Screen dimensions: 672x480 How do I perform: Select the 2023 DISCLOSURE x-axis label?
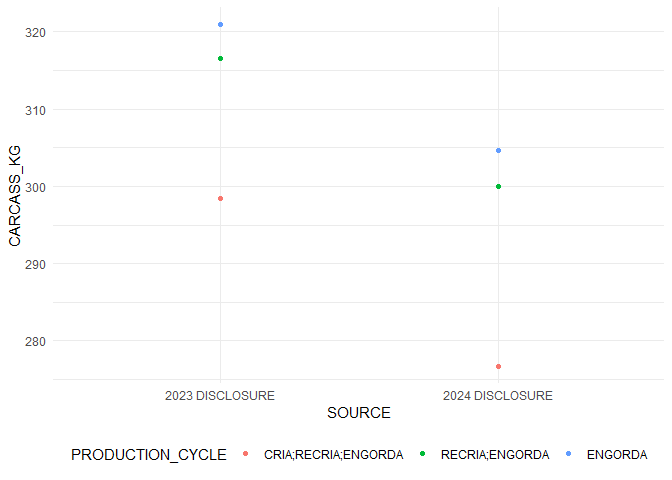pyautogui.click(x=220, y=395)
